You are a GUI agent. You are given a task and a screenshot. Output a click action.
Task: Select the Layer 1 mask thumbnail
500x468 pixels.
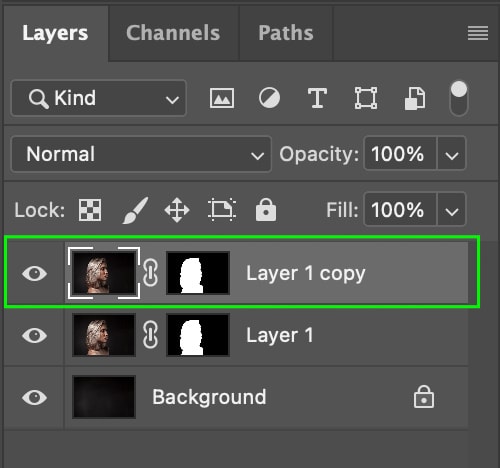pos(198,335)
